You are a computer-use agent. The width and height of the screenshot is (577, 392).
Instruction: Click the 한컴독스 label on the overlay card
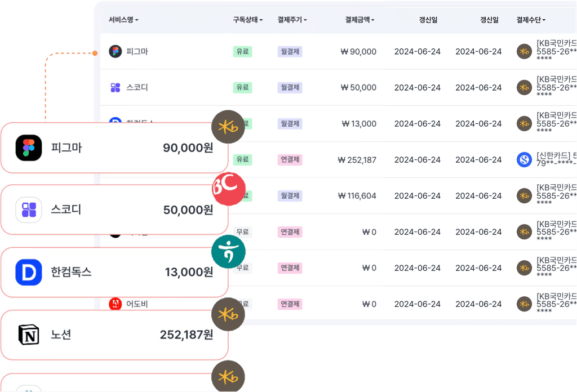(71, 272)
